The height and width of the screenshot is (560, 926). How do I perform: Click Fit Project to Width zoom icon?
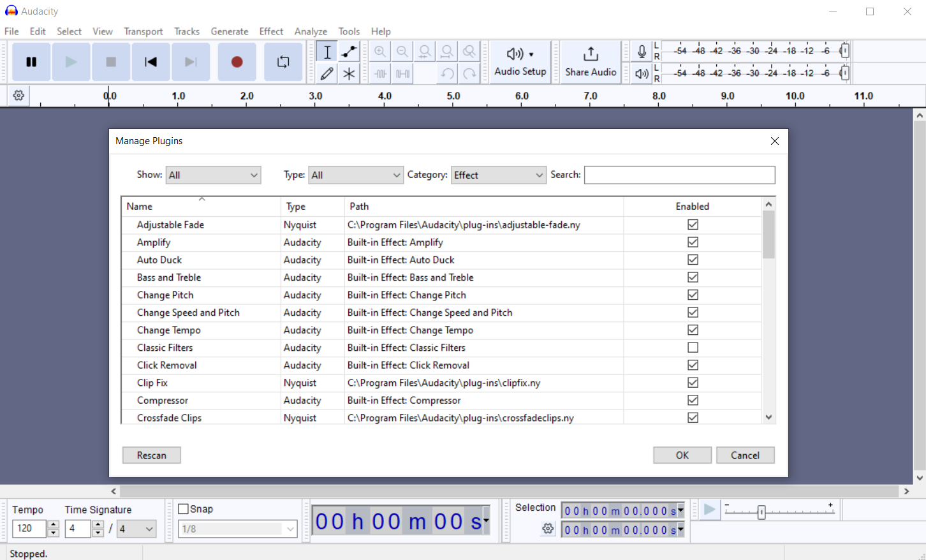click(447, 52)
